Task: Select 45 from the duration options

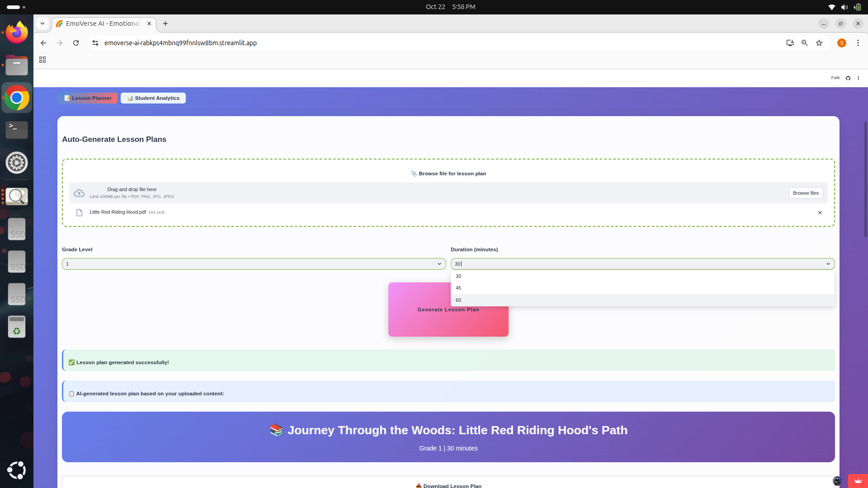Action: pyautogui.click(x=458, y=288)
